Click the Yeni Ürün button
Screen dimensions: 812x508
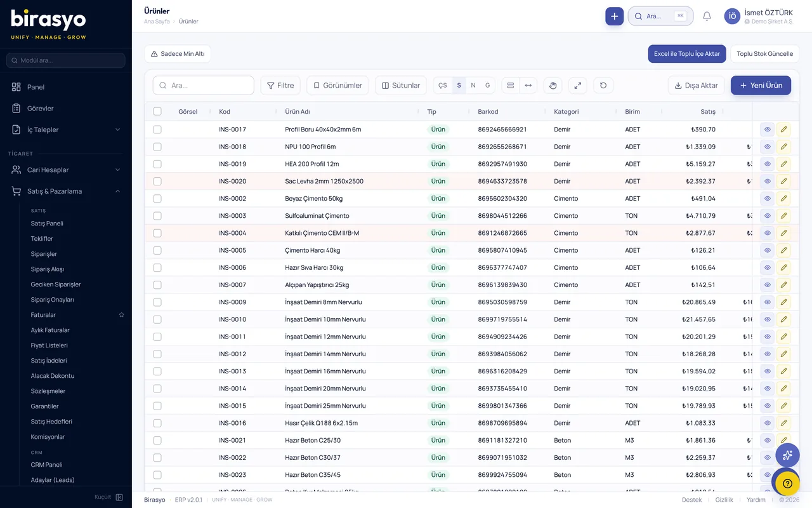pyautogui.click(x=761, y=86)
